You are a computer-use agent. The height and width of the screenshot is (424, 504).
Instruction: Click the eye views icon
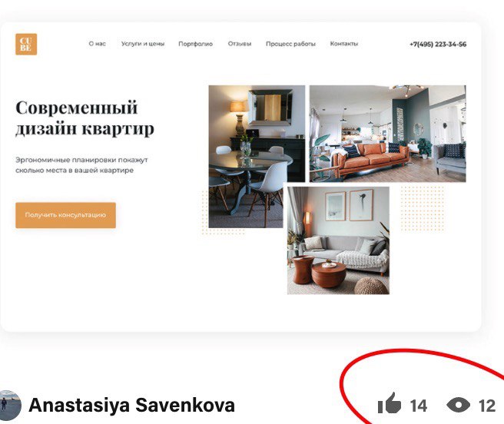pyautogui.click(x=458, y=404)
